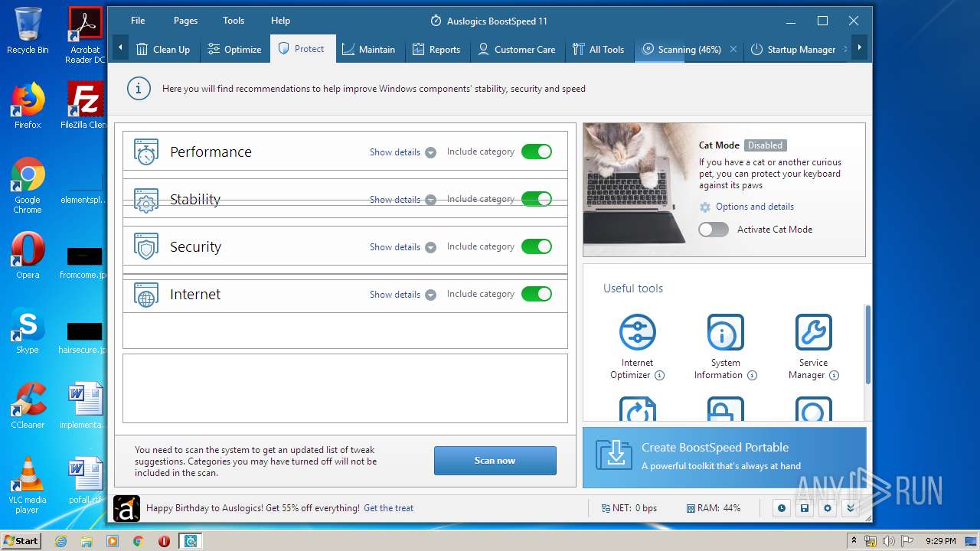The width and height of the screenshot is (980, 551).
Task: Open Internet Explorer from the taskbar
Action: tap(61, 541)
